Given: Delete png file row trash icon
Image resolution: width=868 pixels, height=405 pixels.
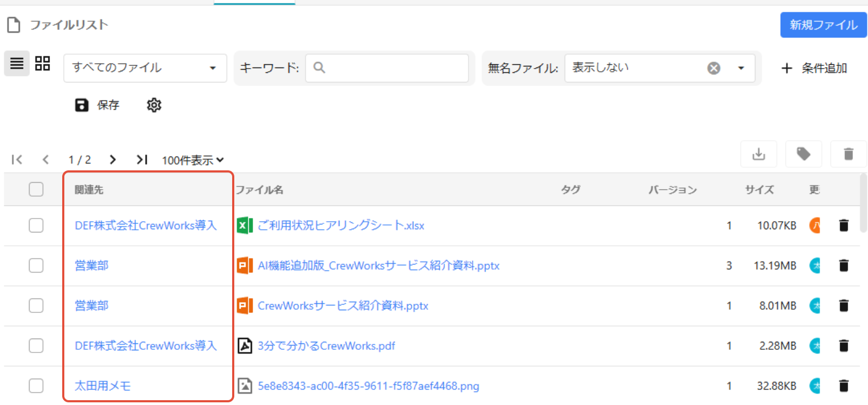Looking at the screenshot, I should (843, 386).
